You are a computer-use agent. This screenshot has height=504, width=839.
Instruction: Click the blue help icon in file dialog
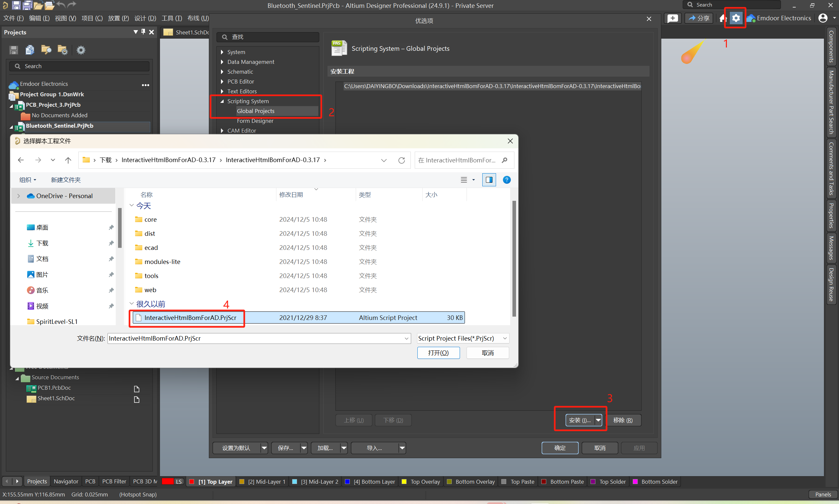pyautogui.click(x=507, y=180)
